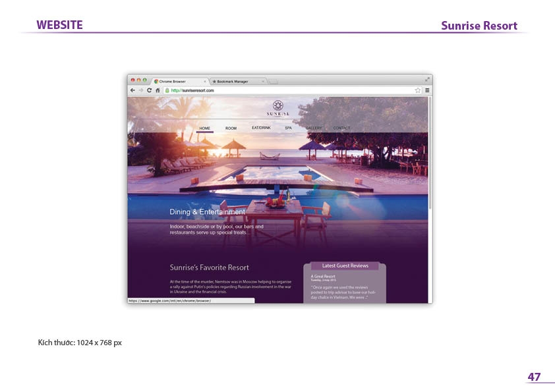This screenshot has height=392, width=555.
Task: Switch to the Chrome Browser tab
Action: [179, 82]
